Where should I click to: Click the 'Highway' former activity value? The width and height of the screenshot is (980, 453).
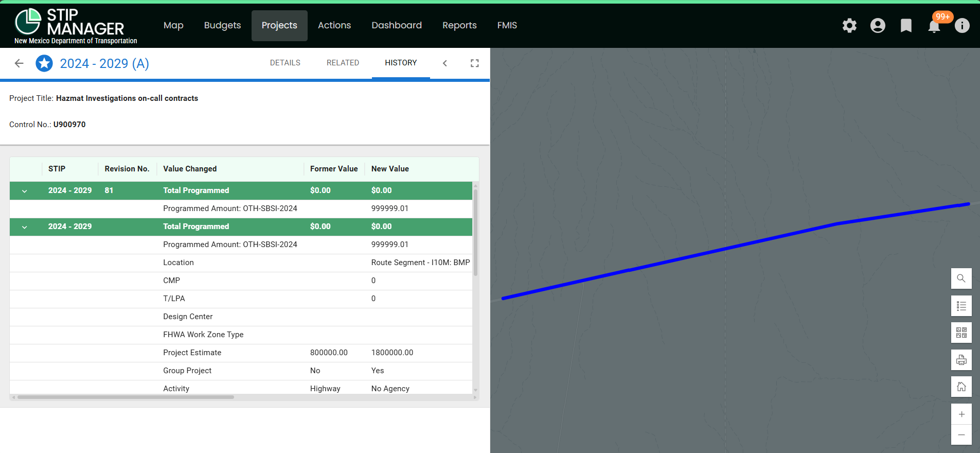[325, 389]
